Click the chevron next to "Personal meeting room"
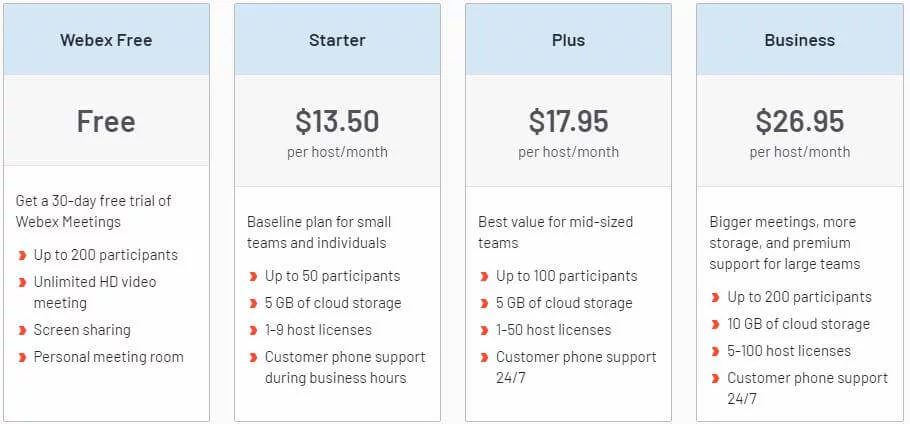Viewport: 910px width, 424px height. [x=22, y=358]
